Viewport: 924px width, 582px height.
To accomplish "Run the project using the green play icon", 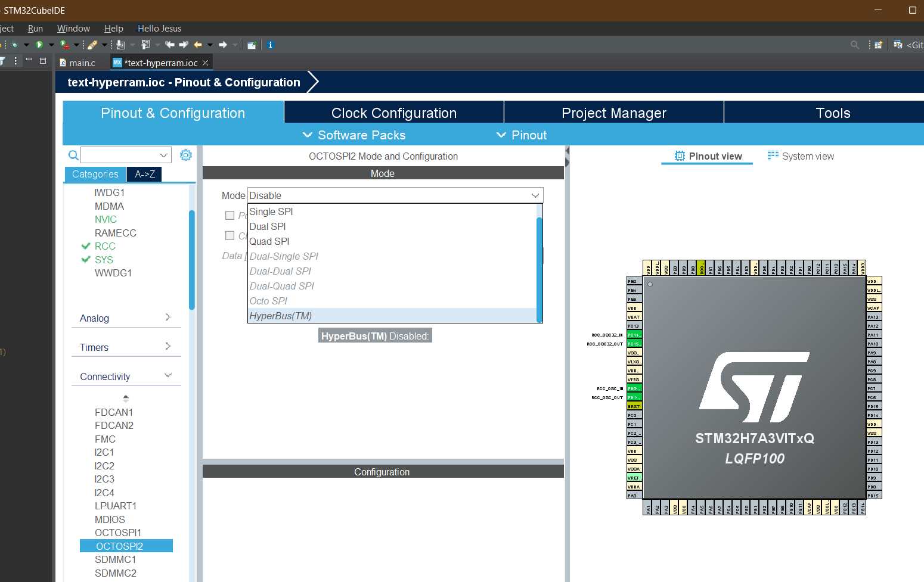I will [39, 45].
